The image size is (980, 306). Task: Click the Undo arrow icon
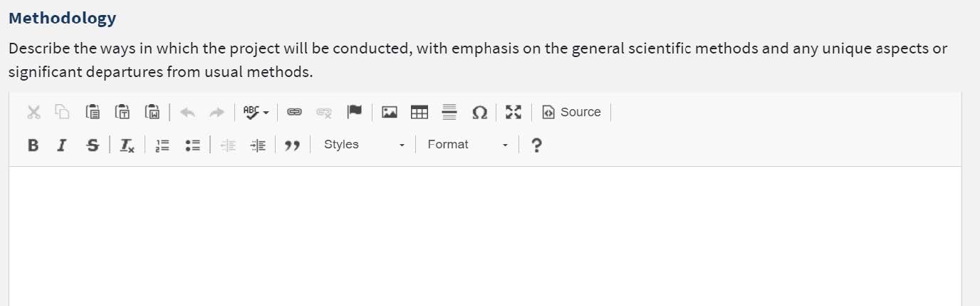pyautogui.click(x=187, y=112)
